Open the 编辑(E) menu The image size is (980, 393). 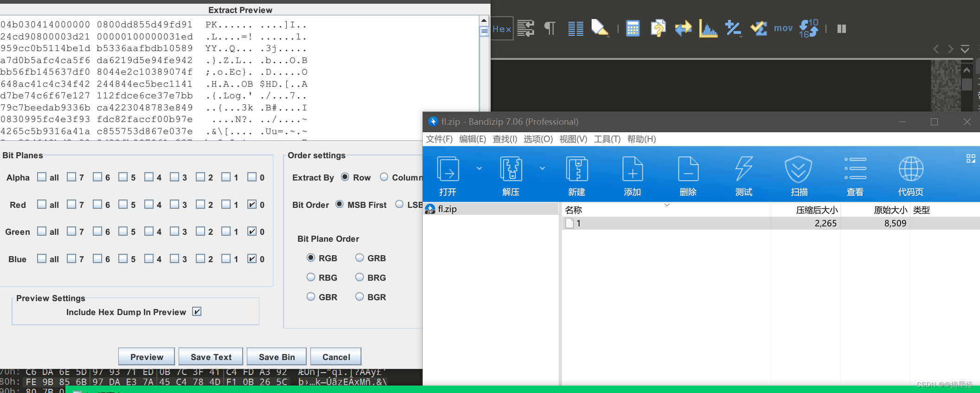pyautogui.click(x=473, y=139)
